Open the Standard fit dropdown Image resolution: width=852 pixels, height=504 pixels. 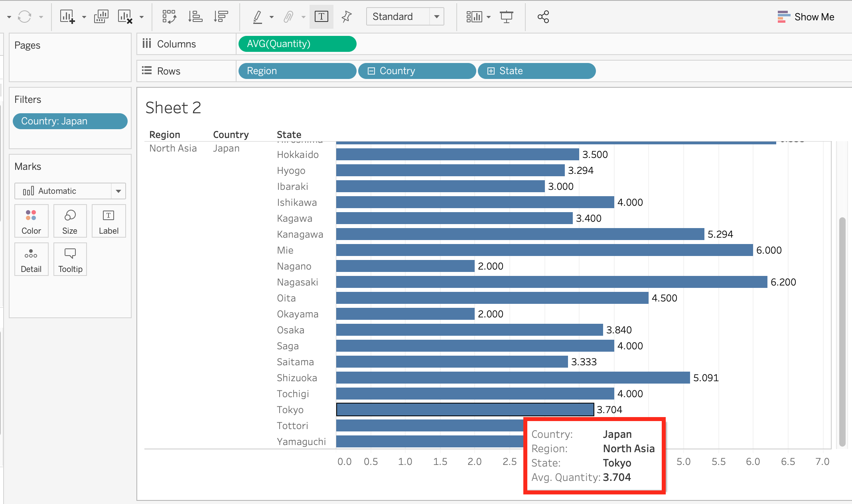(x=437, y=17)
